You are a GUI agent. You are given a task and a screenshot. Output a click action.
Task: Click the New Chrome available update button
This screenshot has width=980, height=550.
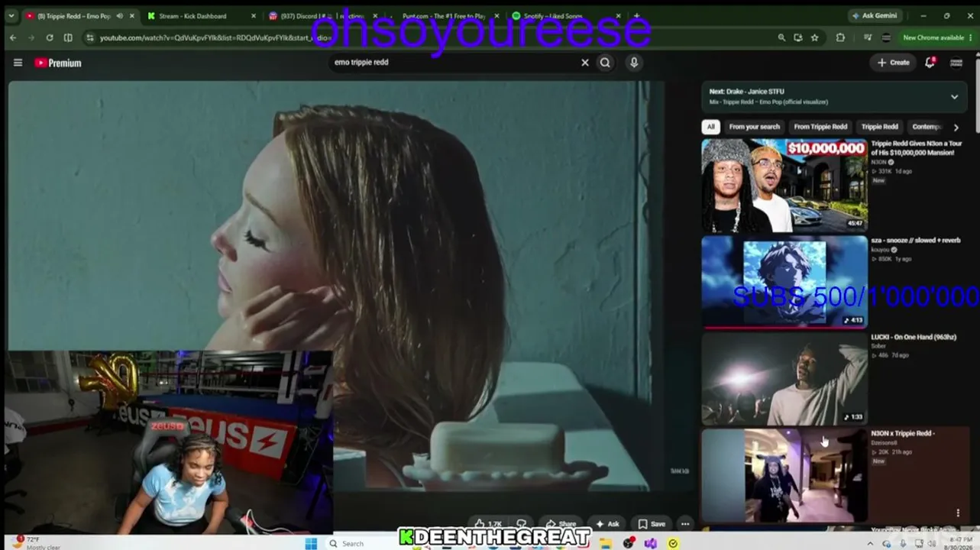click(x=933, y=37)
